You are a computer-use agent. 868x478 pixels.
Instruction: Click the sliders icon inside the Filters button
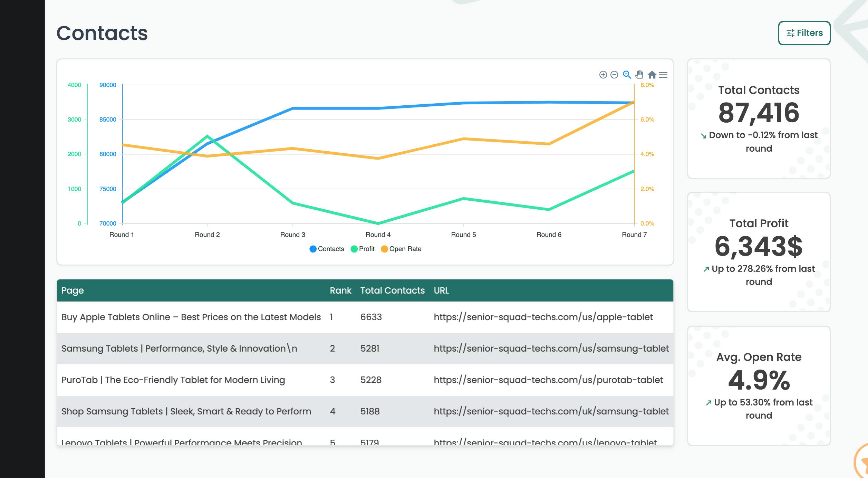pyautogui.click(x=791, y=33)
